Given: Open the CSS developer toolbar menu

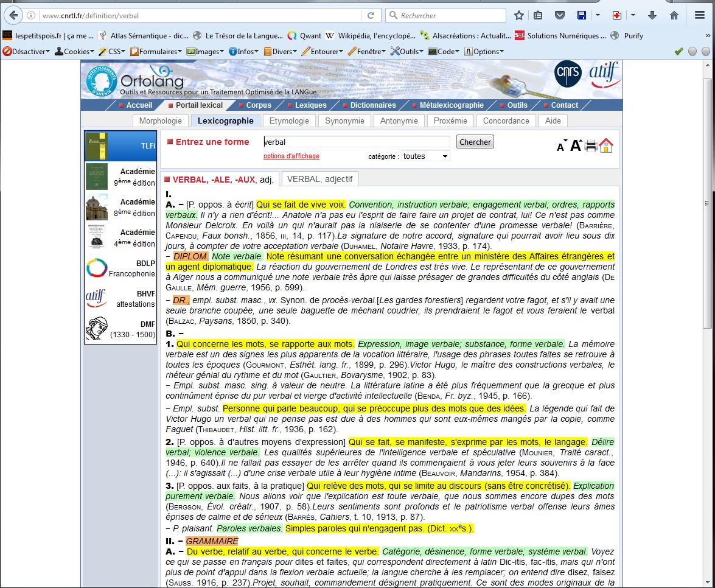Looking at the screenshot, I should point(112,52).
